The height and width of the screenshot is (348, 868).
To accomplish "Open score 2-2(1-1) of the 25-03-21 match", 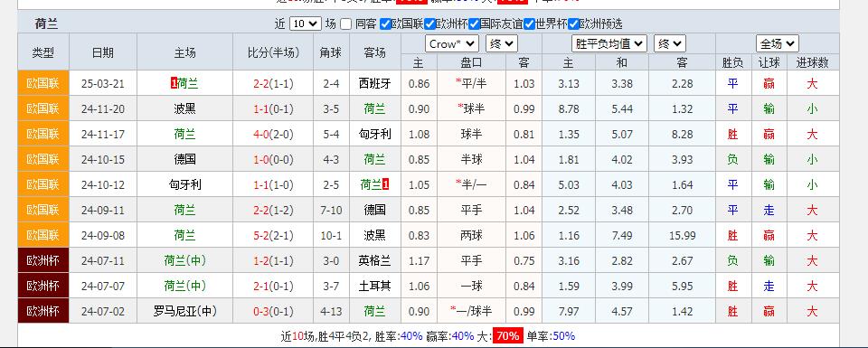I will click(273, 83).
